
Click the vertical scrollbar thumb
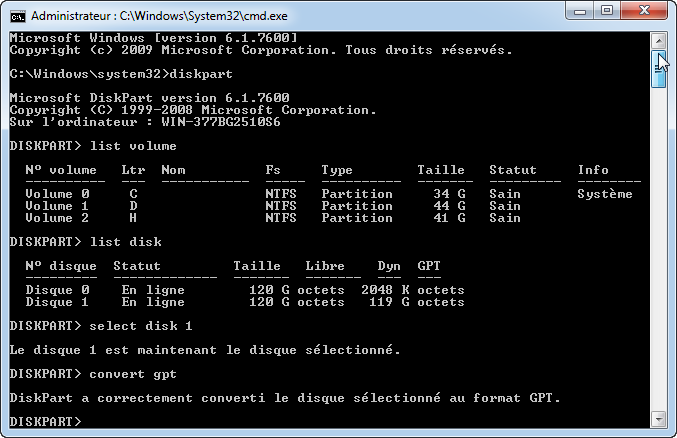tap(658, 69)
